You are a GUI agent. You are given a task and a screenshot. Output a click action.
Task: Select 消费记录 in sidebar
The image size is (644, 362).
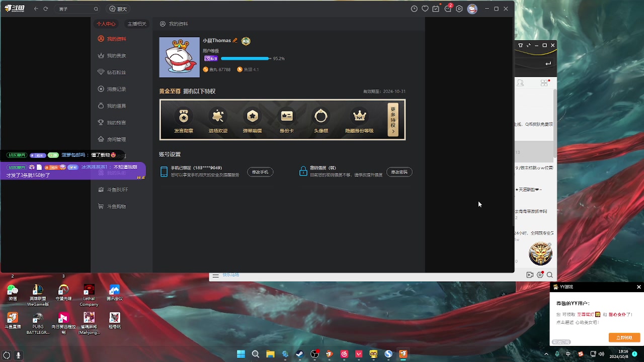click(x=112, y=89)
